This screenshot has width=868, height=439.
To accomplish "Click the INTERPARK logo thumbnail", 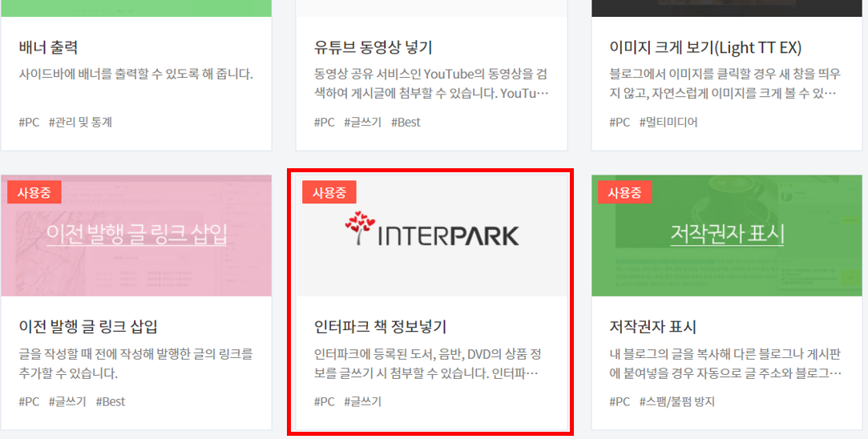I will tap(432, 236).
